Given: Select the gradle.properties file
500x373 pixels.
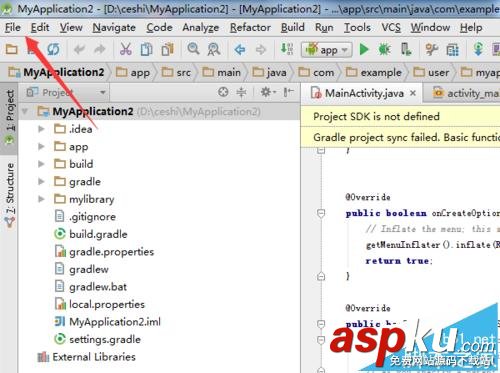Looking at the screenshot, I should (104, 252).
